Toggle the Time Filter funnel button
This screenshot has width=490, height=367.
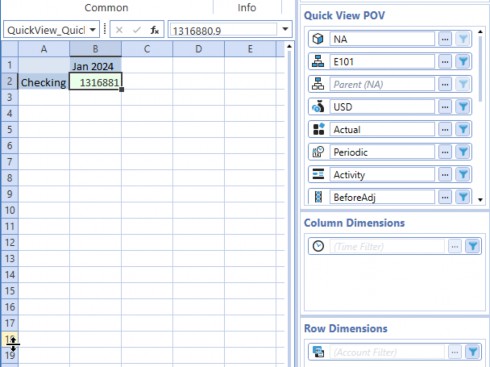coord(472,246)
